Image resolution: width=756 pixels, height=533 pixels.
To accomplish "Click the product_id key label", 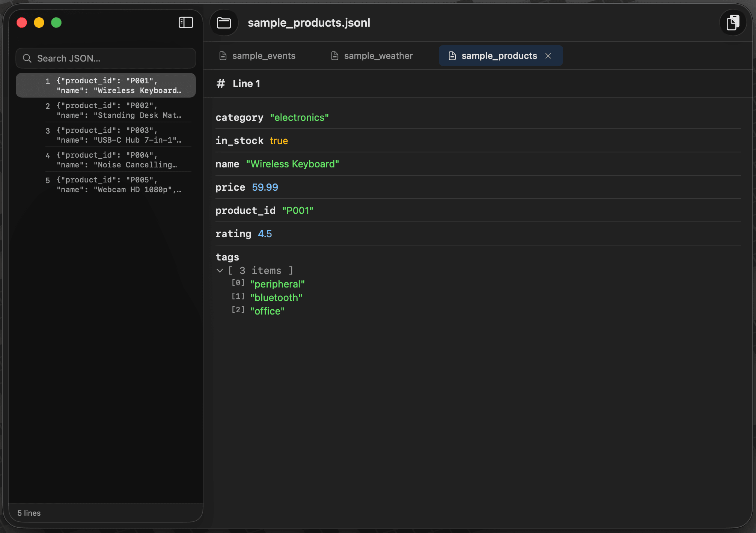I will coord(245,211).
